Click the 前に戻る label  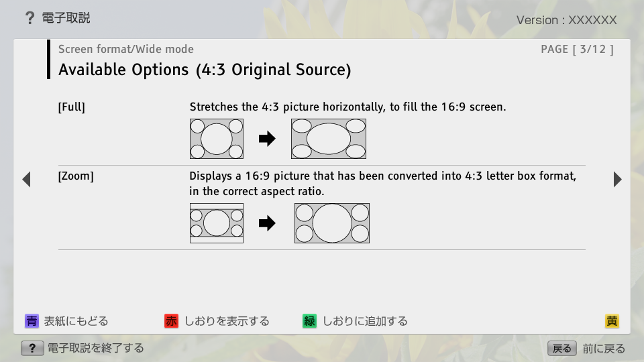point(604,348)
